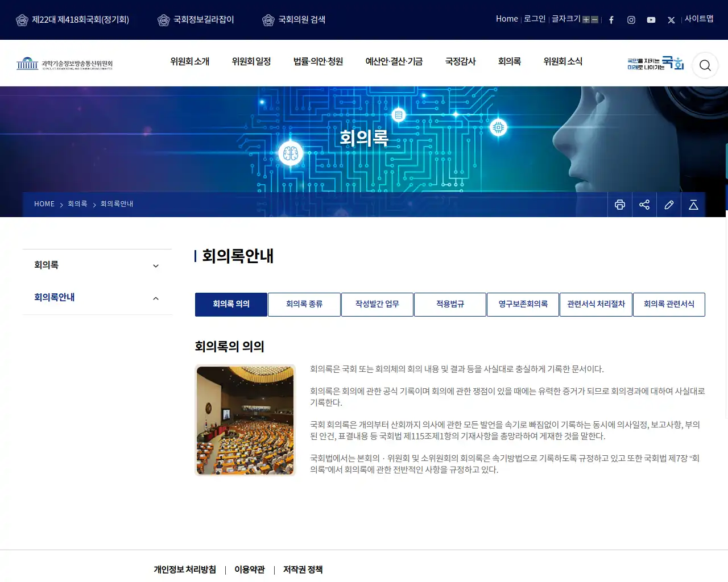The image size is (728, 582).
Task: Click the pencil edit icon
Action: (x=669, y=205)
